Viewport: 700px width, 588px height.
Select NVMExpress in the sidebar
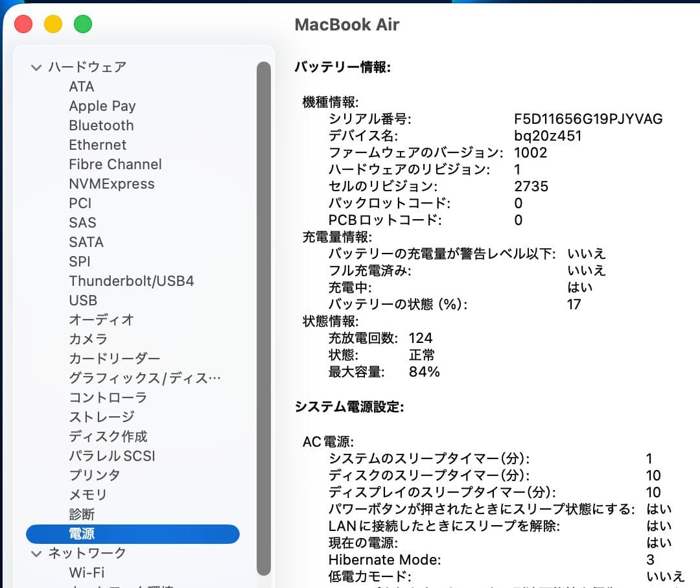pyautogui.click(x=111, y=183)
